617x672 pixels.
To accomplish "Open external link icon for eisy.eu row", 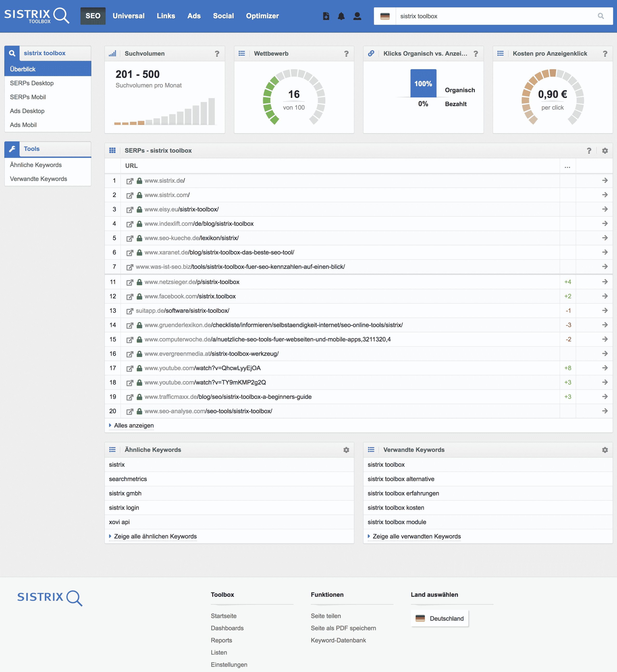I will (x=129, y=210).
